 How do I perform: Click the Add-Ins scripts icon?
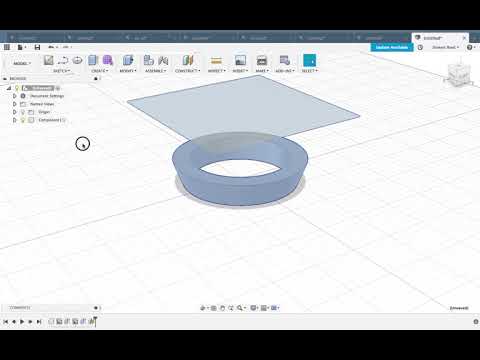tap(285, 60)
